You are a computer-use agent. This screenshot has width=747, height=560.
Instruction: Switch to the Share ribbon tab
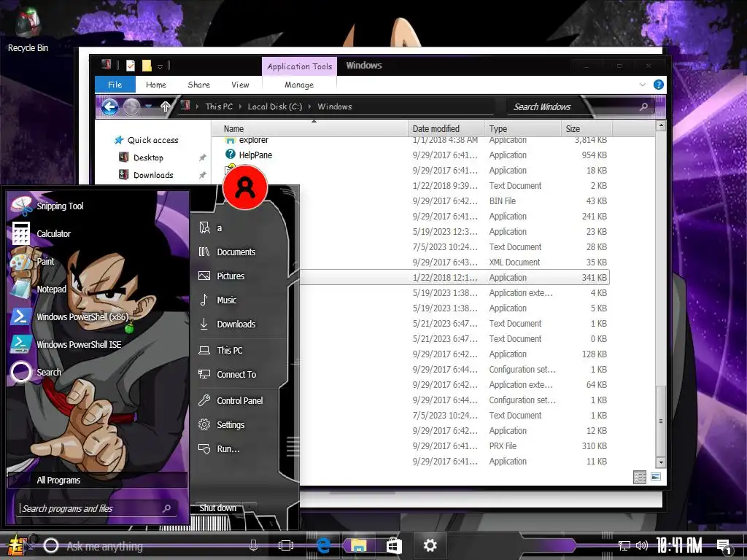click(x=198, y=85)
